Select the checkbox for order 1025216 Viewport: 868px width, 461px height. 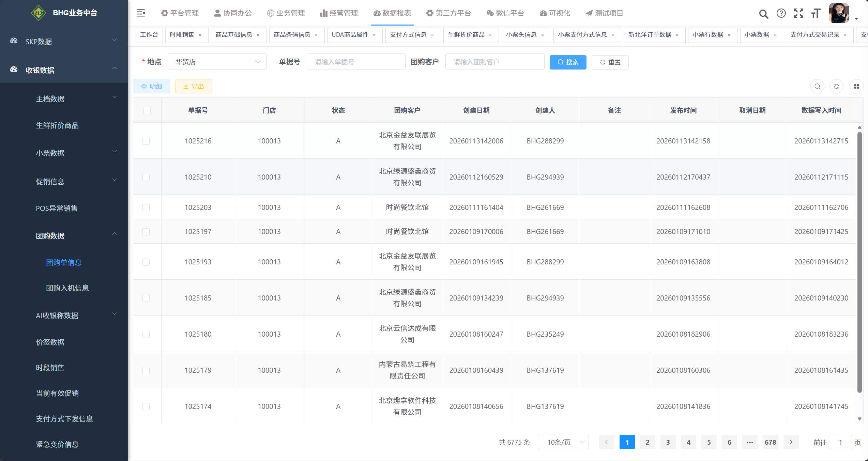146,141
